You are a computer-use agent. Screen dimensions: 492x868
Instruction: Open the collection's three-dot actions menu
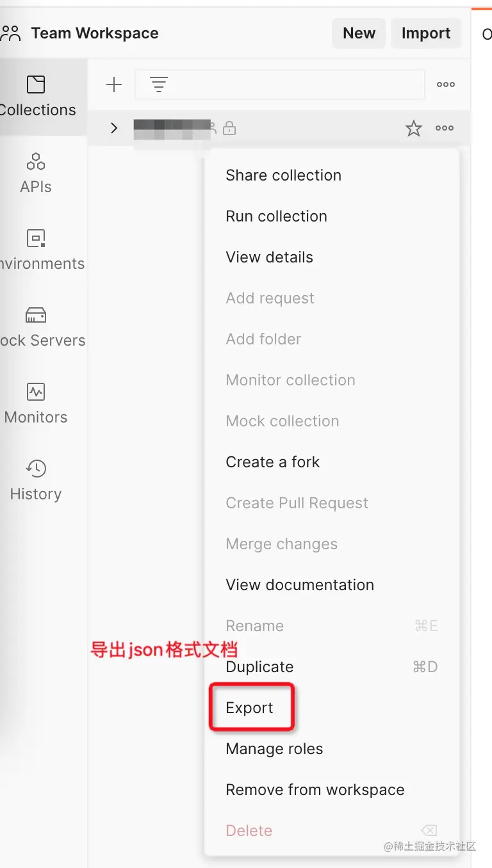point(445,129)
